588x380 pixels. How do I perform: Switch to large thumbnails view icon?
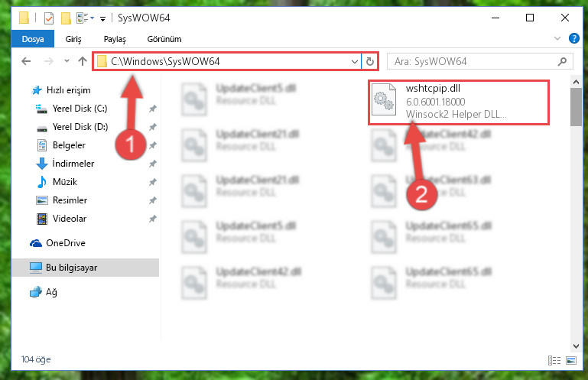coord(571,360)
